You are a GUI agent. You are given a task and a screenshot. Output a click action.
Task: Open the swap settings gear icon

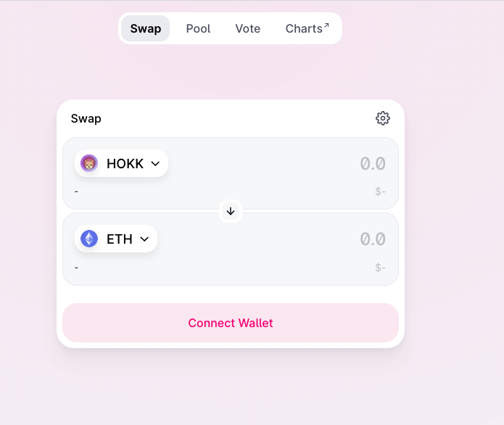pyautogui.click(x=382, y=118)
